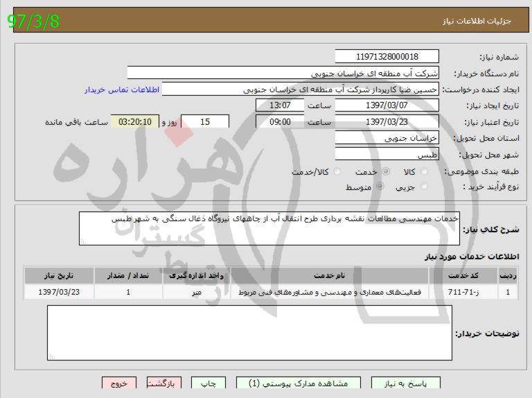Click the validity time field 09:00
The image size is (532, 398).
tap(280, 121)
